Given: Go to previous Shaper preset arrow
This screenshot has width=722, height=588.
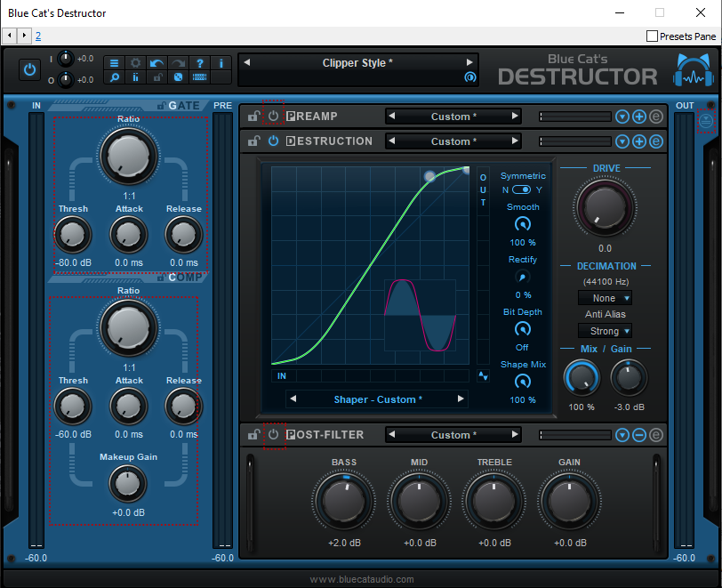Looking at the screenshot, I should click(x=293, y=399).
